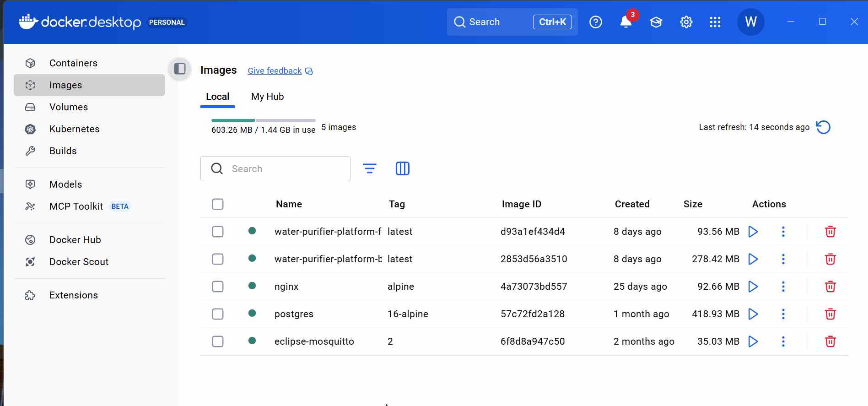868x406 pixels.
Task: Switch to the Local tab
Action: click(217, 97)
